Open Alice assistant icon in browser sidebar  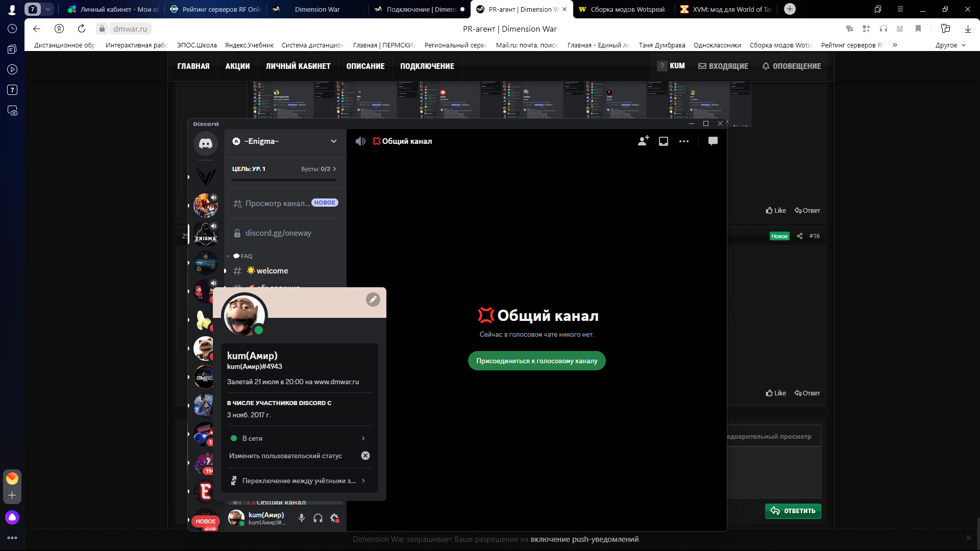coord(12,517)
